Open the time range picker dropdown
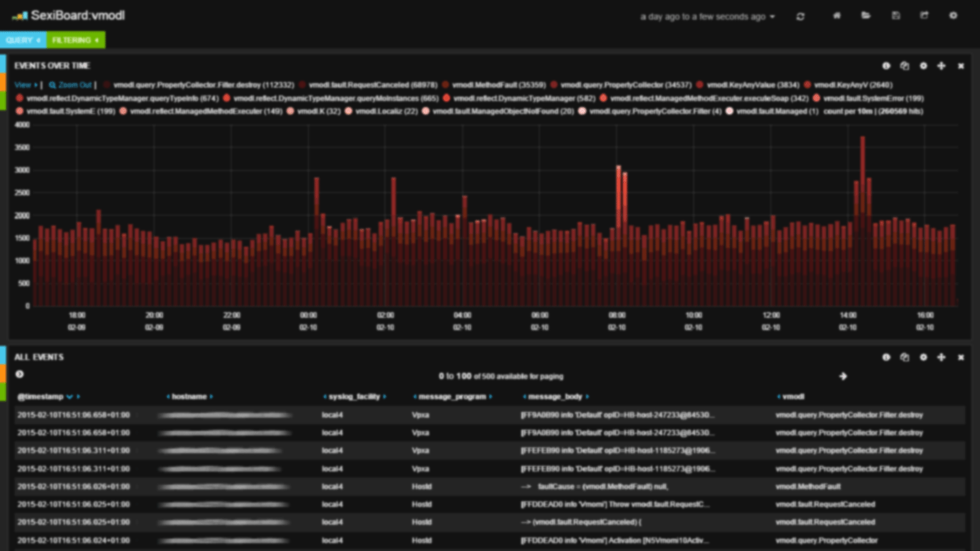The height and width of the screenshot is (551, 980). (707, 17)
